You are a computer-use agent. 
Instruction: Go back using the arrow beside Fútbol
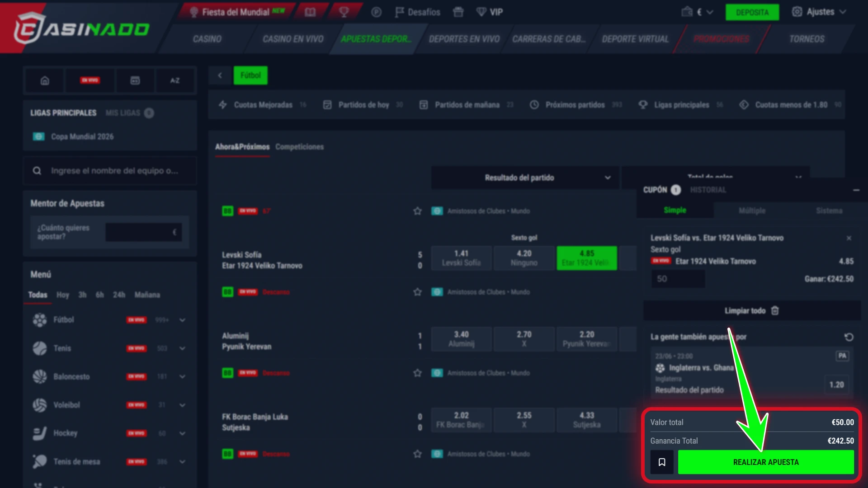220,75
